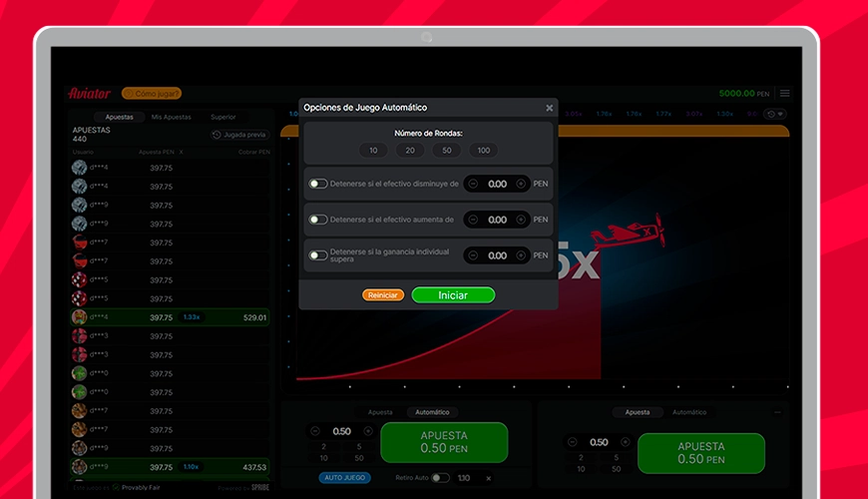Viewport: 868px width, 499px height.
Task: Clear the auto cash-out value with the x
Action: point(488,478)
